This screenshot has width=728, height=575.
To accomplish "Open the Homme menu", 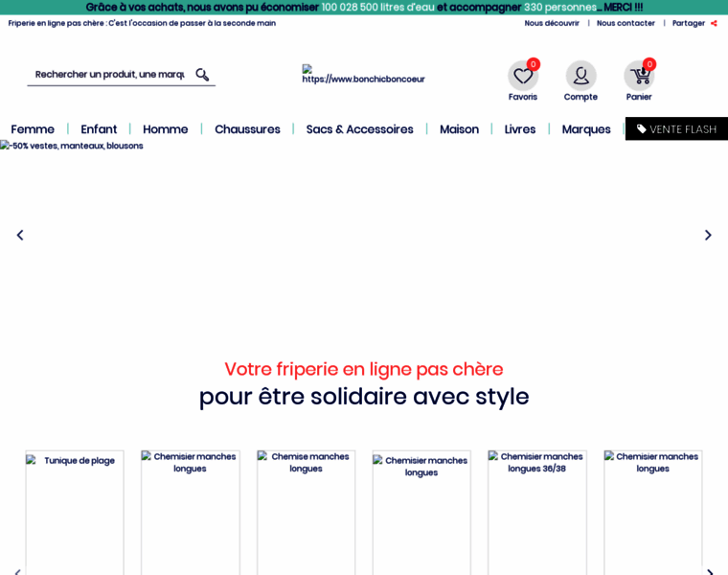I will coord(166,129).
